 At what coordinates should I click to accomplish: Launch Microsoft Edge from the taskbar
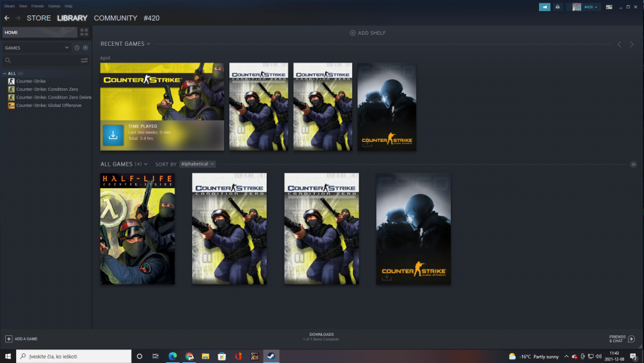point(173,356)
